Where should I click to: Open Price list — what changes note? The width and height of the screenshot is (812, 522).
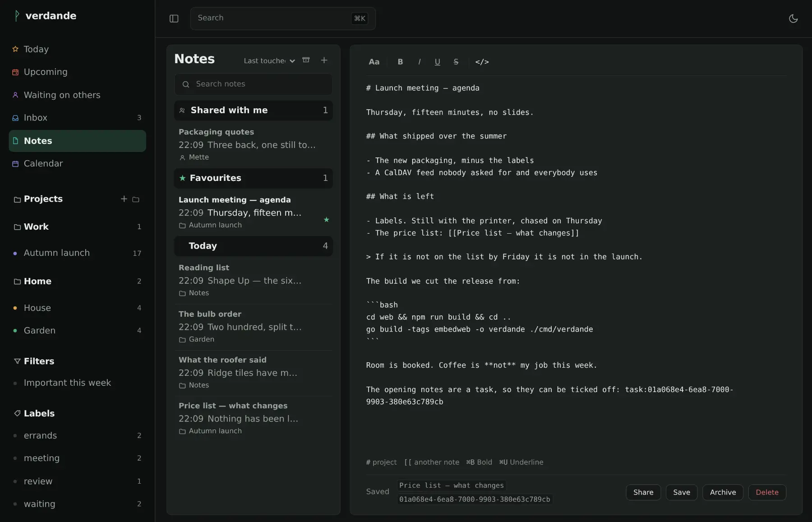click(x=254, y=418)
